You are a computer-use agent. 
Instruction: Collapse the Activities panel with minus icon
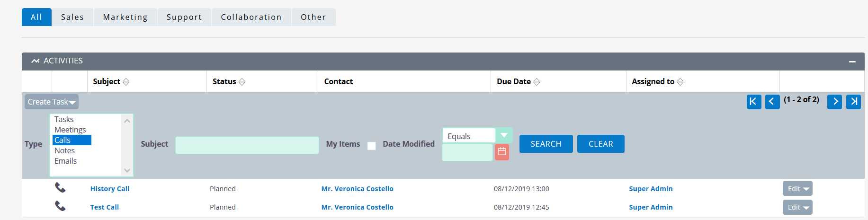(x=852, y=62)
